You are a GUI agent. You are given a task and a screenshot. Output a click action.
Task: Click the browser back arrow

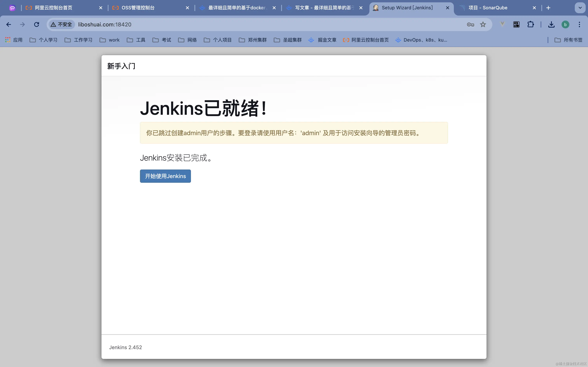9,24
